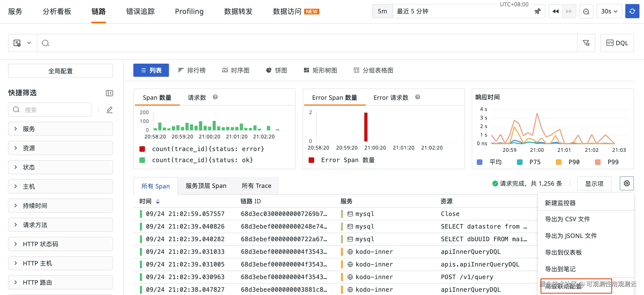Open the settings gear menu icon

pos(627,183)
